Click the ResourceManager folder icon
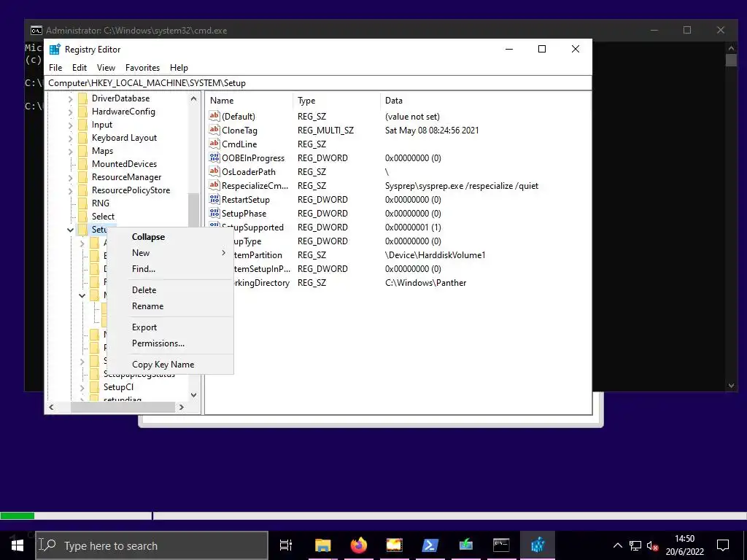This screenshot has width=747, height=560. [83, 177]
